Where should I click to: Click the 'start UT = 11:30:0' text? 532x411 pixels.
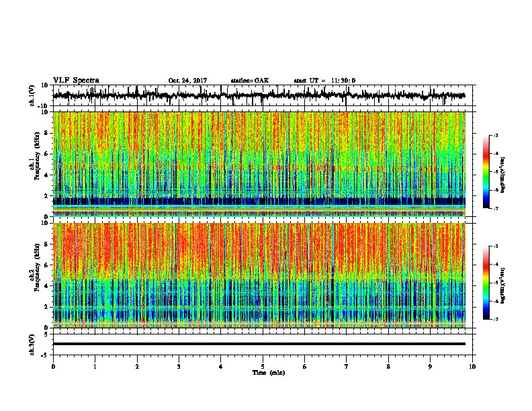324,81
